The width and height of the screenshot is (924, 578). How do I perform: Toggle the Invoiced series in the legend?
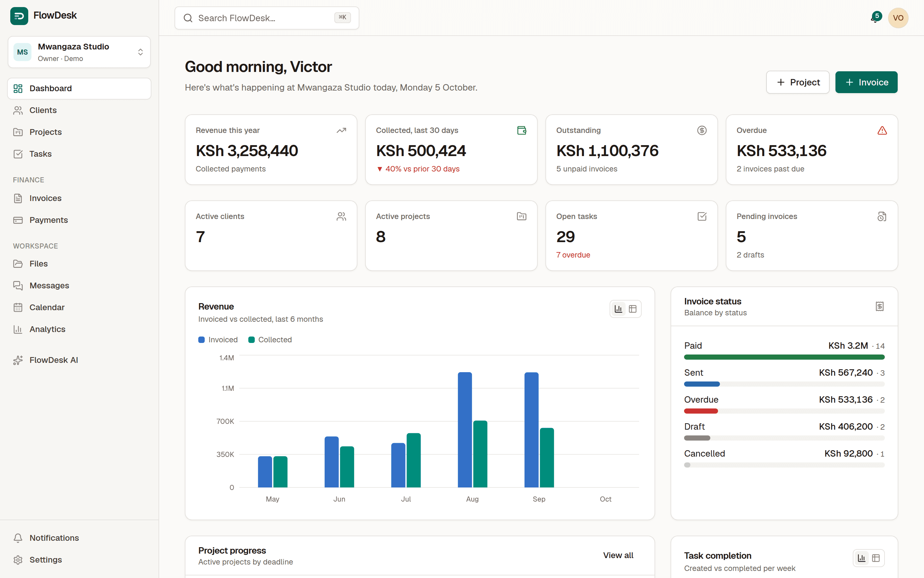coord(218,340)
